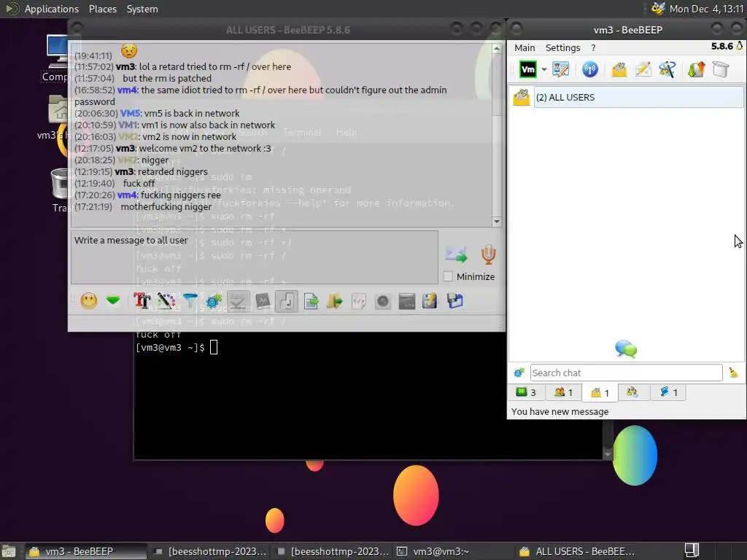Select the (2) ALL USERS chat row
This screenshot has width=747, height=560.
coord(628,97)
